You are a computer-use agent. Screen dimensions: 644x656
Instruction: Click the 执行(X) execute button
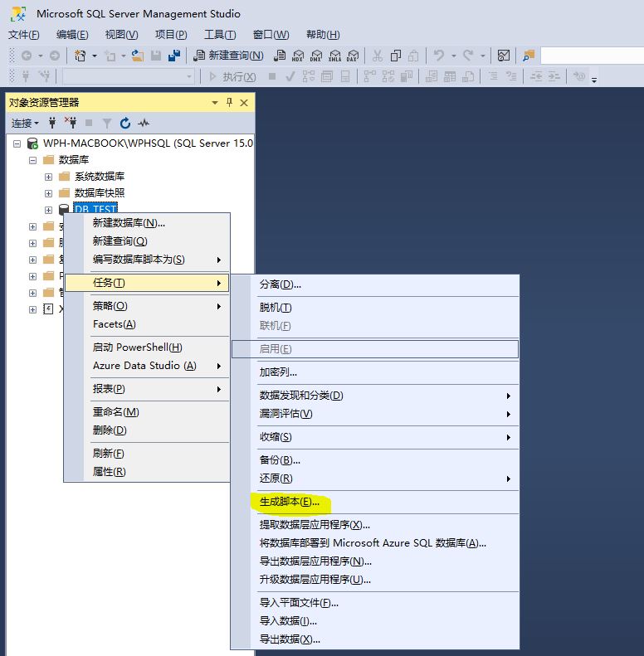pyautogui.click(x=232, y=76)
